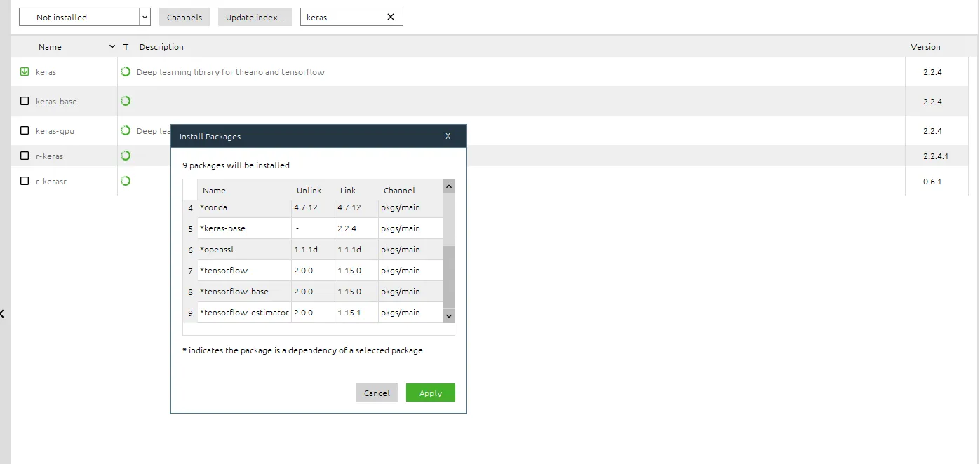Cancel the Install Packages dialog
The image size is (980, 464).
point(377,393)
